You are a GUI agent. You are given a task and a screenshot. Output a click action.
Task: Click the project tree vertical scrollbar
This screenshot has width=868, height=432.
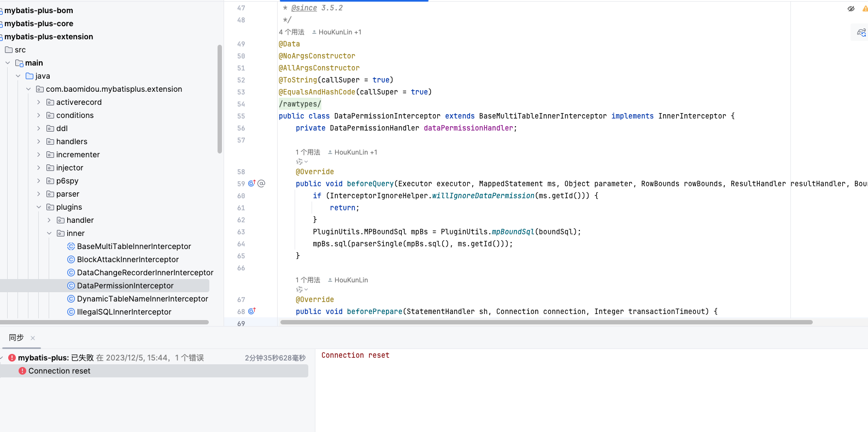[220, 99]
